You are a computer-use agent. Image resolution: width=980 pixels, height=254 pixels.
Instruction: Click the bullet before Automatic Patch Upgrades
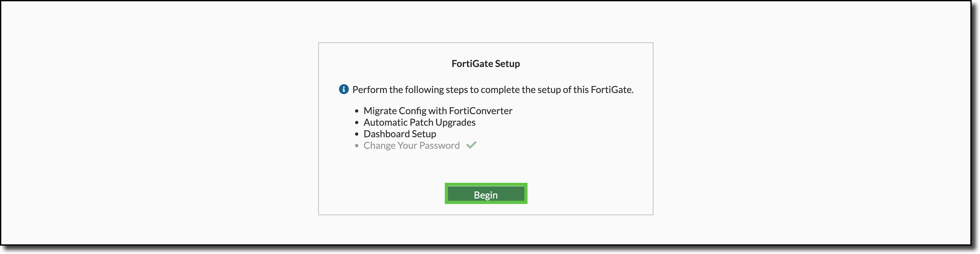[x=356, y=123]
